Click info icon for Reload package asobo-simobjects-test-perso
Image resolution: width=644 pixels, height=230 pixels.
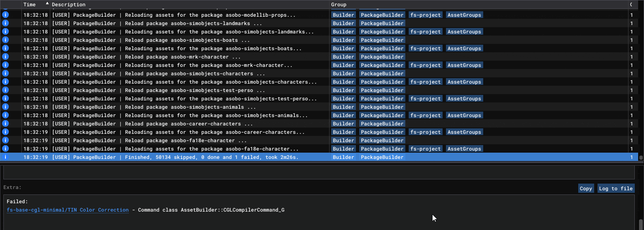(x=5, y=90)
